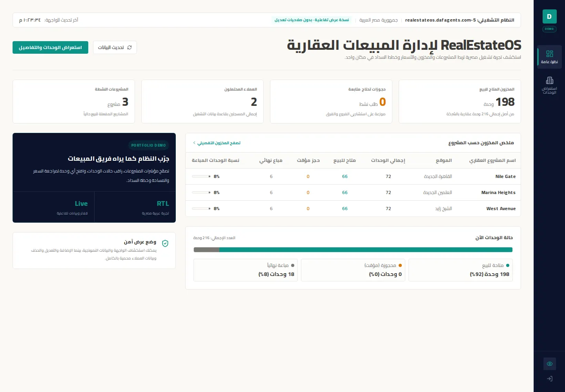Viewport: 565px width, 392px height.
Task: Click realestateos.dafagents.com-5 system text
Action: [x=440, y=20]
